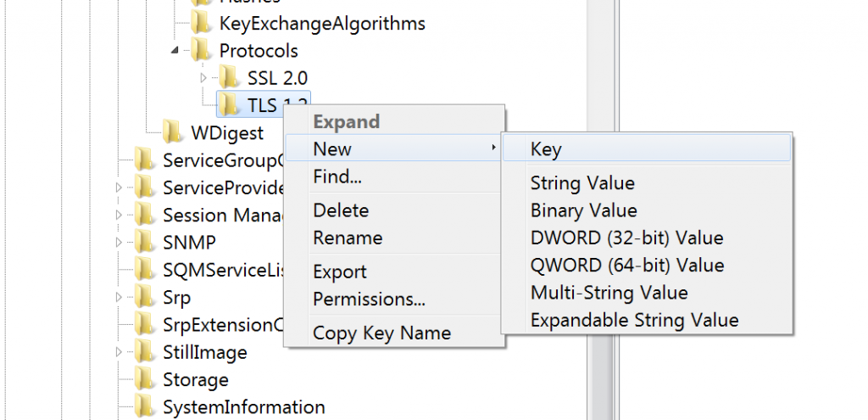The image size is (868, 420).
Task: Click the WDigest folder icon
Action: click(x=173, y=132)
